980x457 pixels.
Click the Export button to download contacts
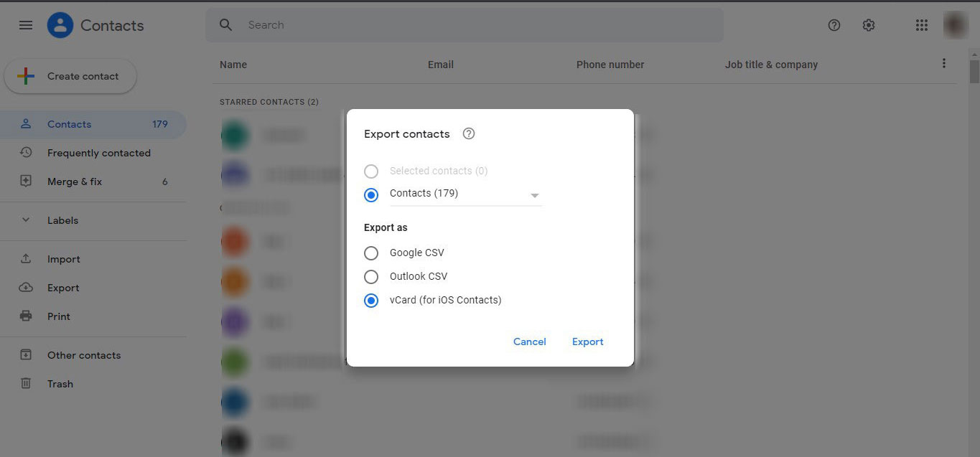pyautogui.click(x=587, y=341)
